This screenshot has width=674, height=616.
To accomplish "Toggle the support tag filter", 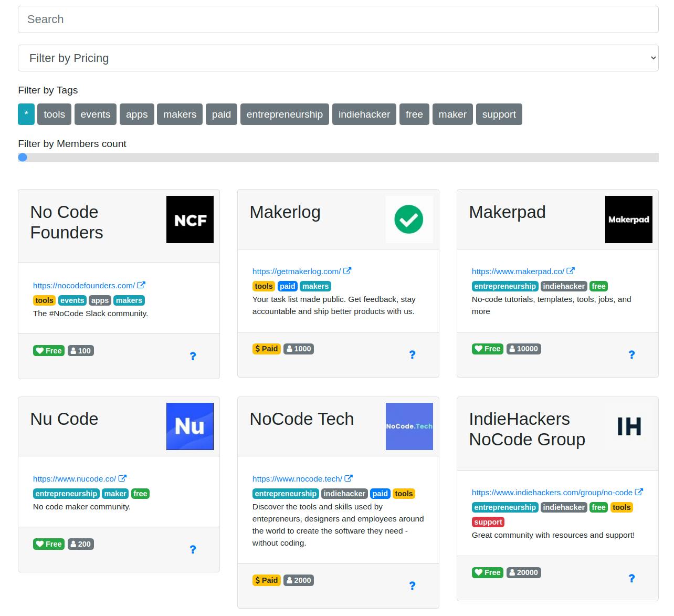I will [x=499, y=114].
